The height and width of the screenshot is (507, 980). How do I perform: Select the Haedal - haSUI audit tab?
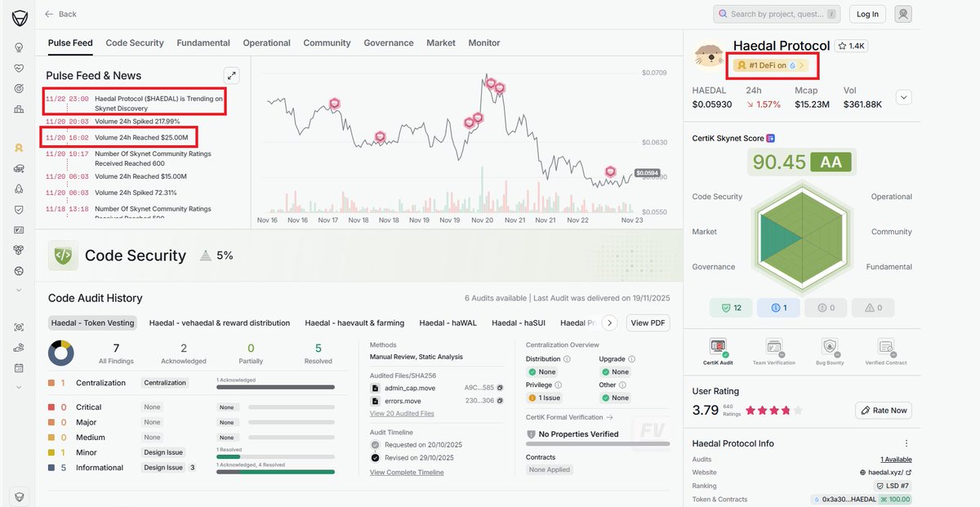pyautogui.click(x=519, y=323)
